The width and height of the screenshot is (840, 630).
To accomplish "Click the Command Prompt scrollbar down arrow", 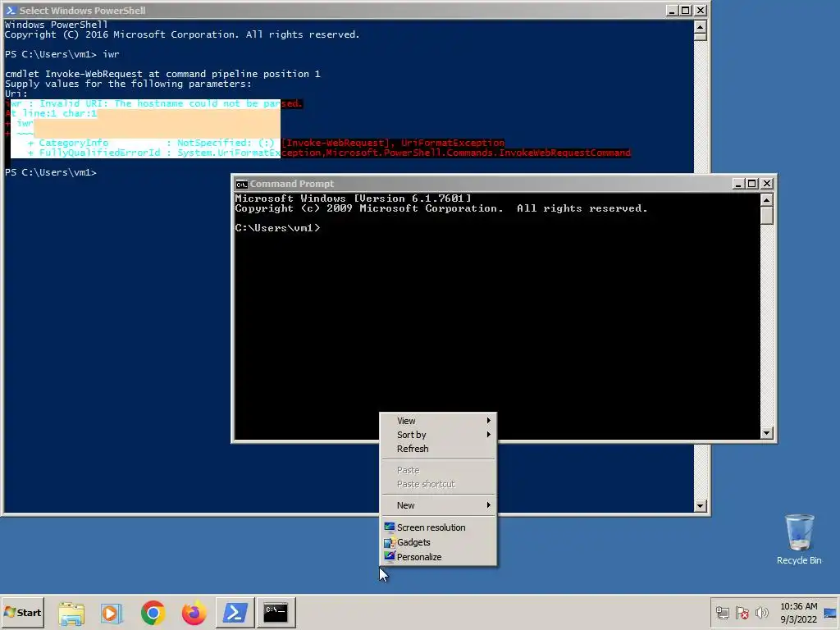I will tap(767, 433).
